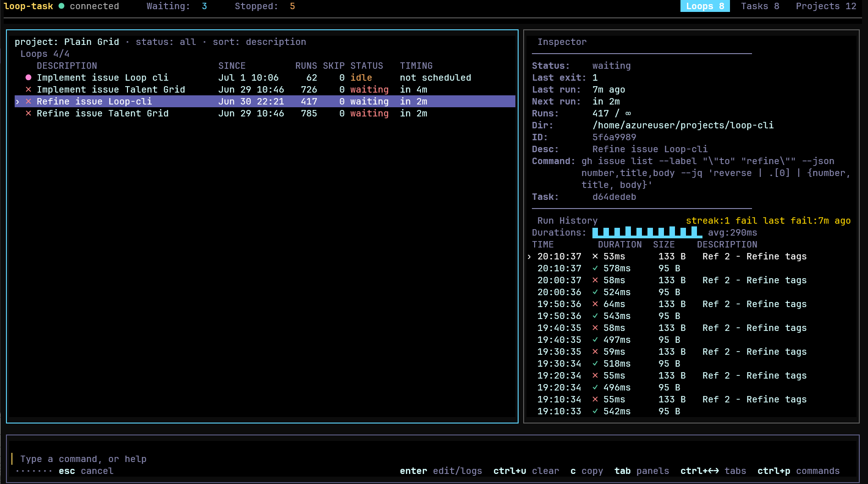Click the red X beside Implement issue Talent Grid

pyautogui.click(x=28, y=89)
